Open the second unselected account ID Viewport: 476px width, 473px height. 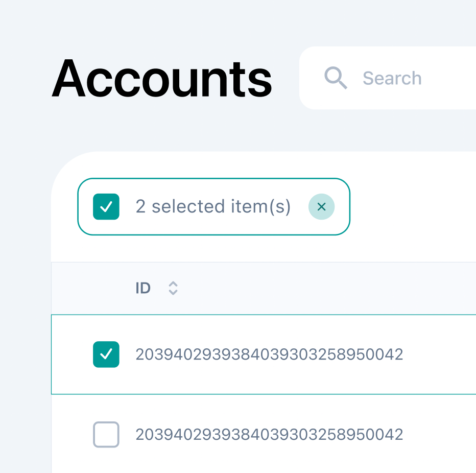coord(269,435)
